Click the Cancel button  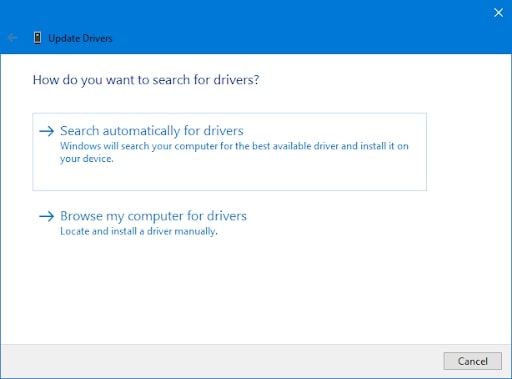(472, 361)
